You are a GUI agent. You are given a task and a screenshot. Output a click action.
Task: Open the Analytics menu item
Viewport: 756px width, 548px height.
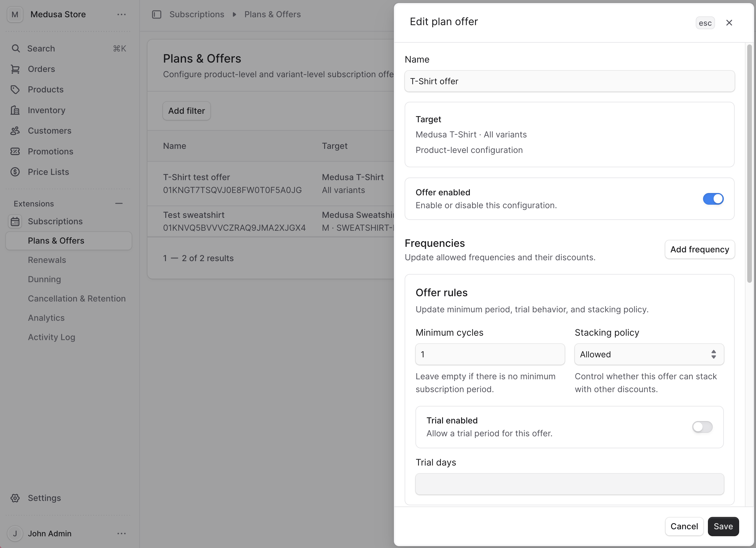46,318
